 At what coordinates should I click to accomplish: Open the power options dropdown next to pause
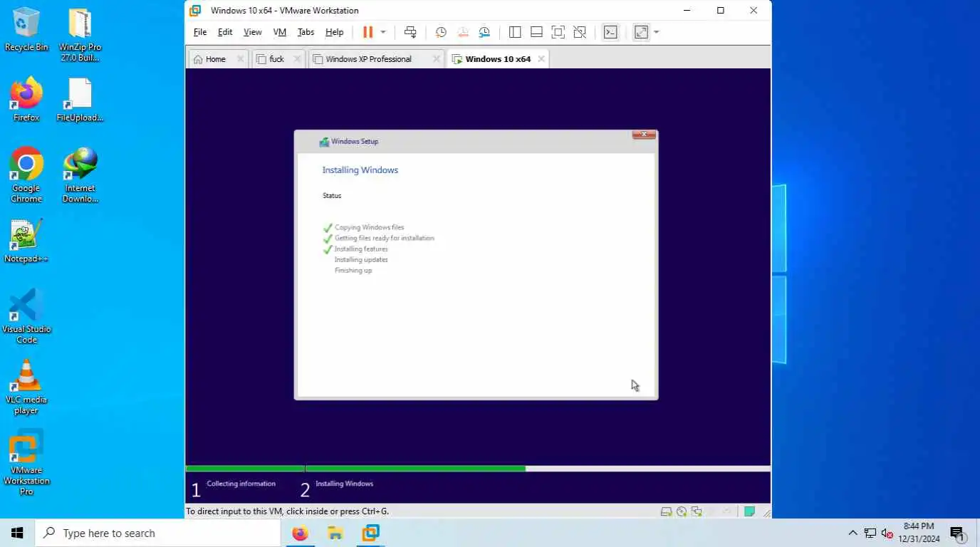point(383,32)
